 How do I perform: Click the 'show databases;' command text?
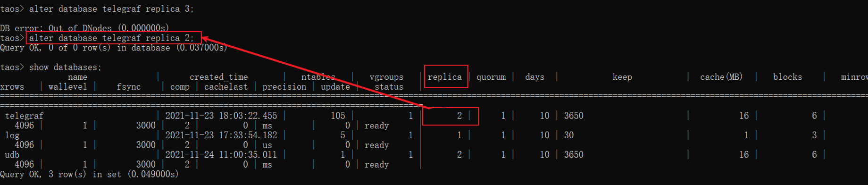point(65,67)
